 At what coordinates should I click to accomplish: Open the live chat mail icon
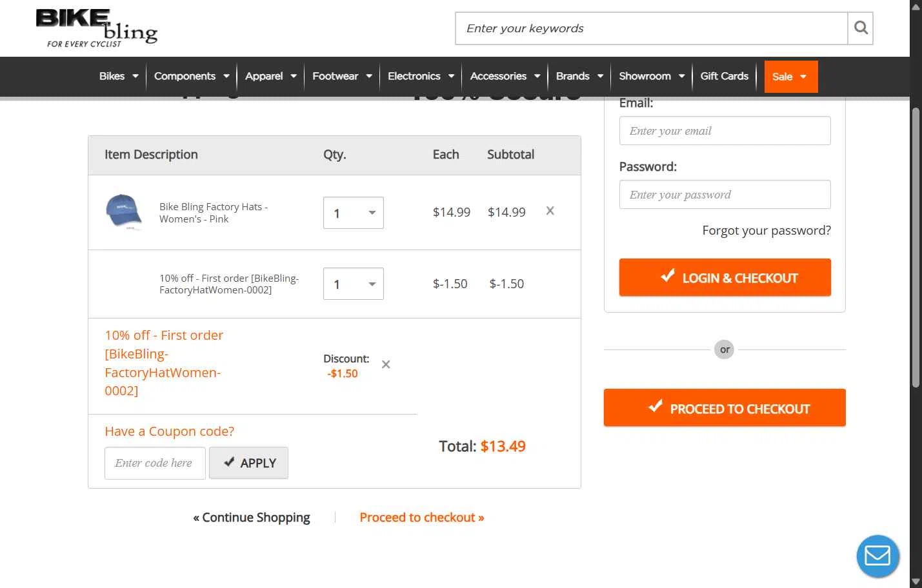click(x=877, y=556)
